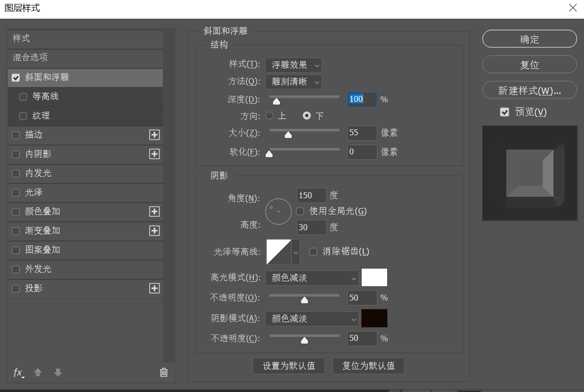Screen dimensions: 584x392
Task: Uncheck the 斜面和浮雕 checkbox
Action: coord(16,77)
